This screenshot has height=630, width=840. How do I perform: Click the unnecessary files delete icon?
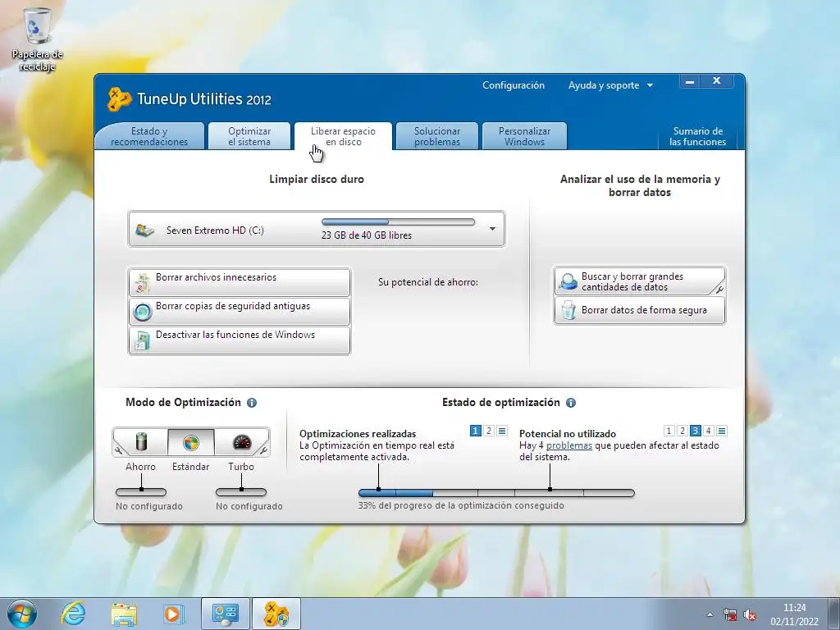[143, 283]
